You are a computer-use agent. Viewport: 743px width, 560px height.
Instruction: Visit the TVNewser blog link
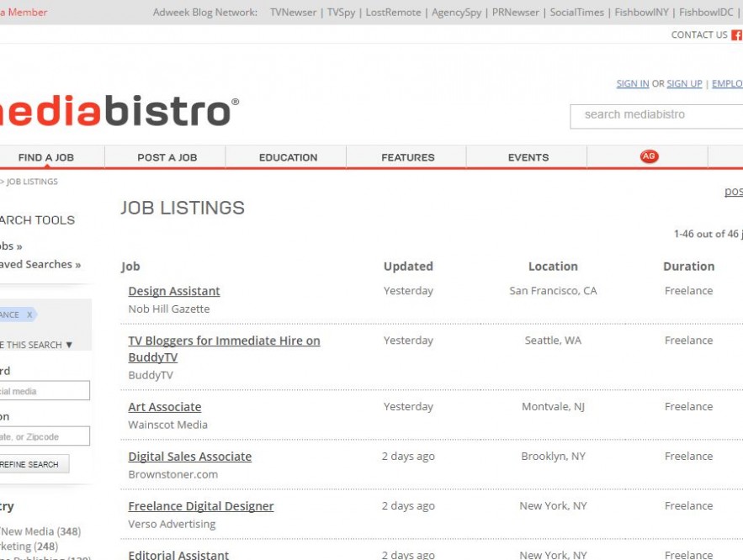coord(293,13)
